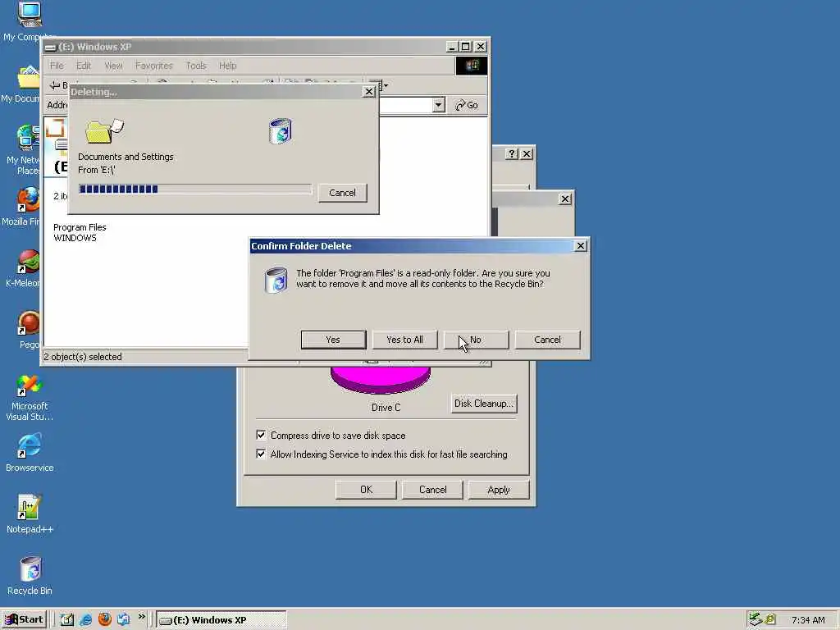Cancel the Confirm Folder Delete dialog
The height and width of the screenshot is (630, 840).
[547, 340]
